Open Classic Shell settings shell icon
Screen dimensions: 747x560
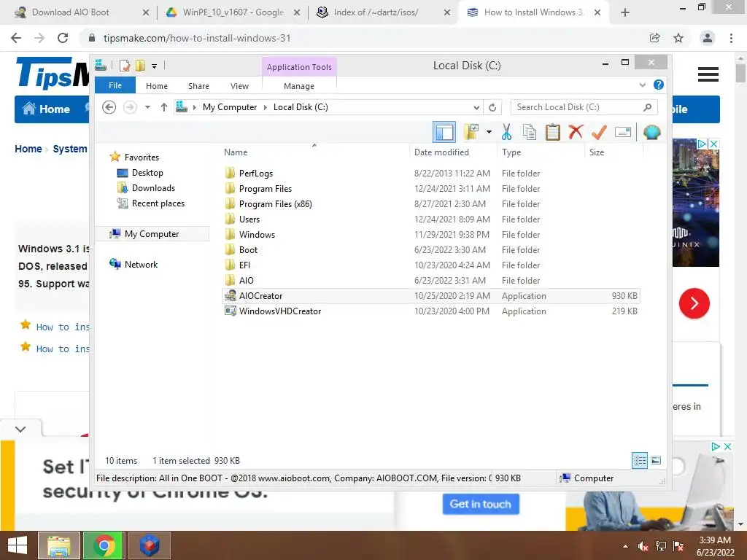pos(651,132)
